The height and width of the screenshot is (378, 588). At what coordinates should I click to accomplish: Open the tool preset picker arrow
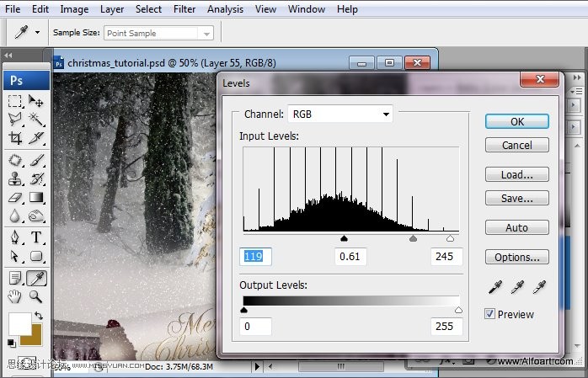point(37,33)
